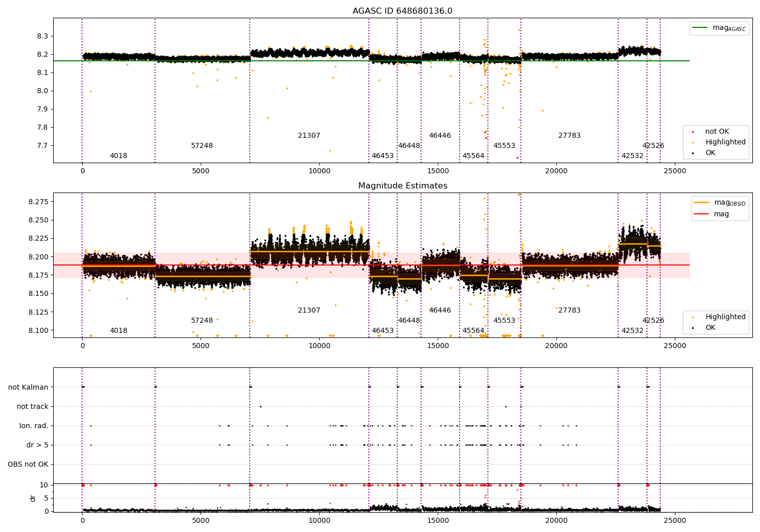
Task: Click obsid label 4018 in Magnitude Estimates plot
Action: pos(119,331)
